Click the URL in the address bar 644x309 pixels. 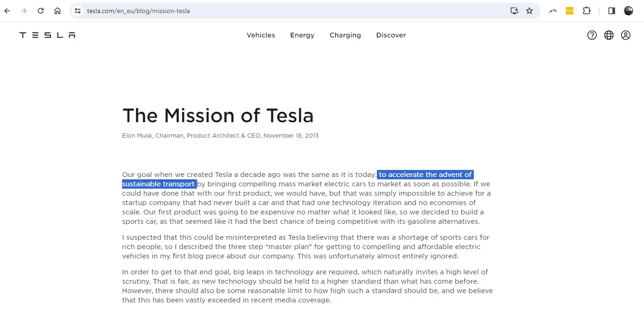point(138,11)
